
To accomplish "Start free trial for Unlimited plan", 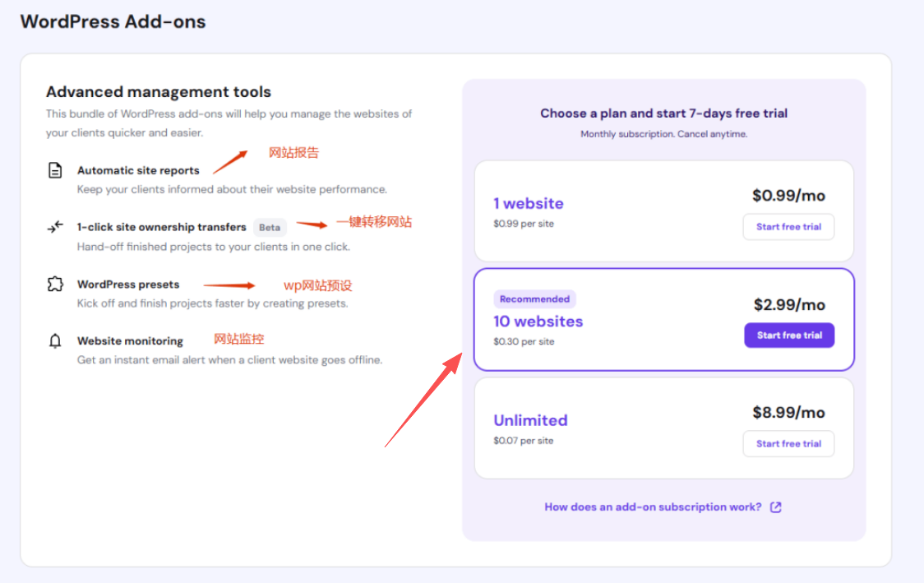I will pos(788,444).
